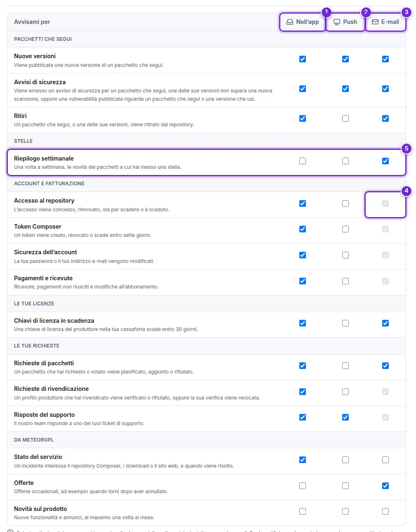This screenshot has height=532, width=416.
Task: Enable in-app alerts for Riepilogo settimanale
Action: click(x=303, y=161)
